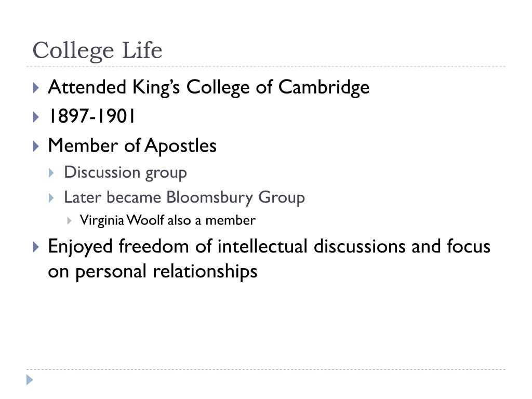
Task: Click the small arrow before 'Virginia Woolf also a member'
Action: [x=70, y=221]
